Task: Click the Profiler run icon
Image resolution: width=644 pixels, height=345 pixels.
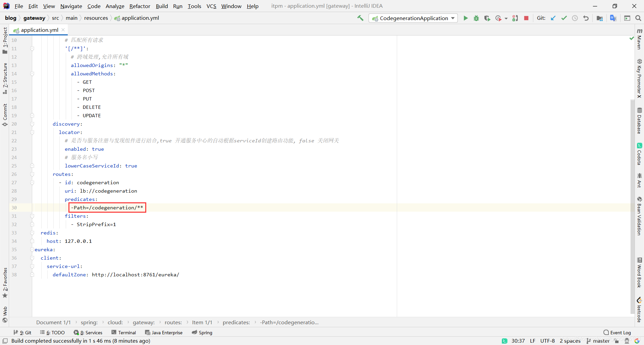Action: pos(498,18)
